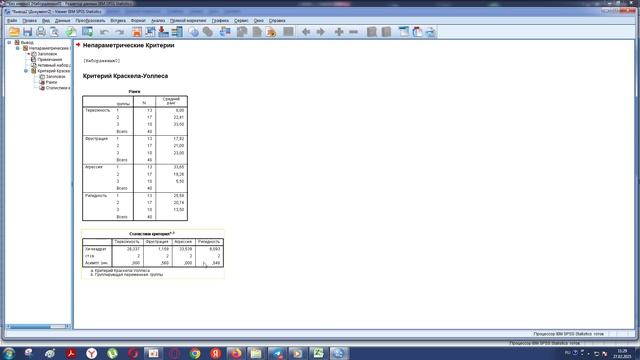This screenshot has height=360, width=640.
Task: Click the Фрустрация row label in Ранги
Action: (x=96, y=139)
